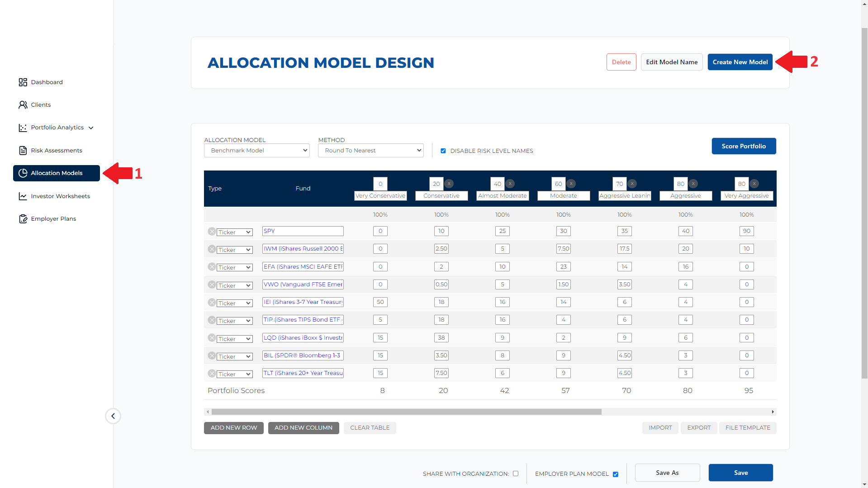This screenshot has width=868, height=488.
Task: Toggle the Employer Plan Model checkbox
Action: (616, 474)
